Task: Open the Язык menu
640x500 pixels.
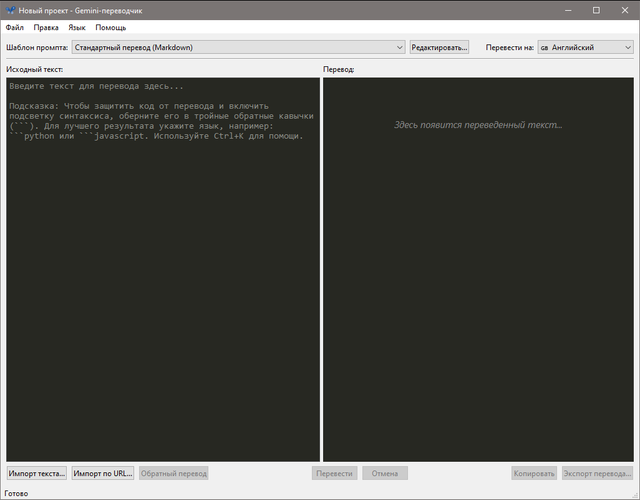Action: click(x=77, y=27)
